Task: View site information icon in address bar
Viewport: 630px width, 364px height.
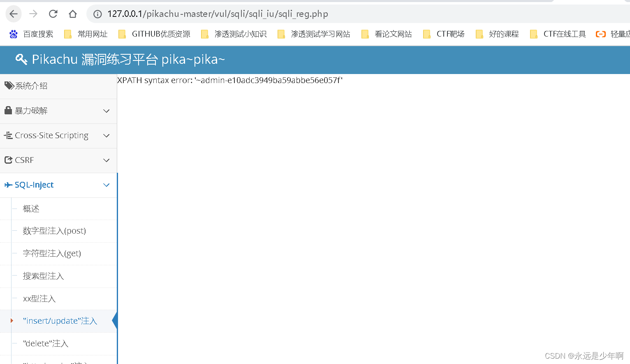Action: 97,14
